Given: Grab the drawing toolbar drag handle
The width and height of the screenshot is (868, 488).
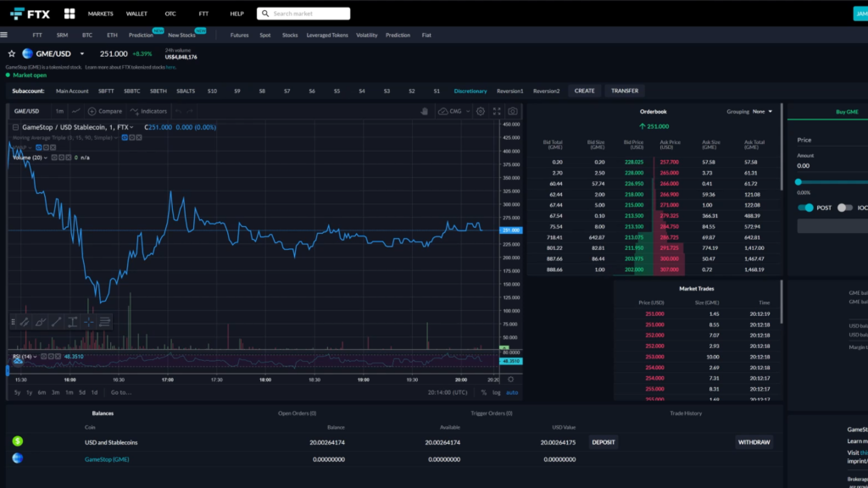Looking at the screenshot, I should (x=13, y=321).
